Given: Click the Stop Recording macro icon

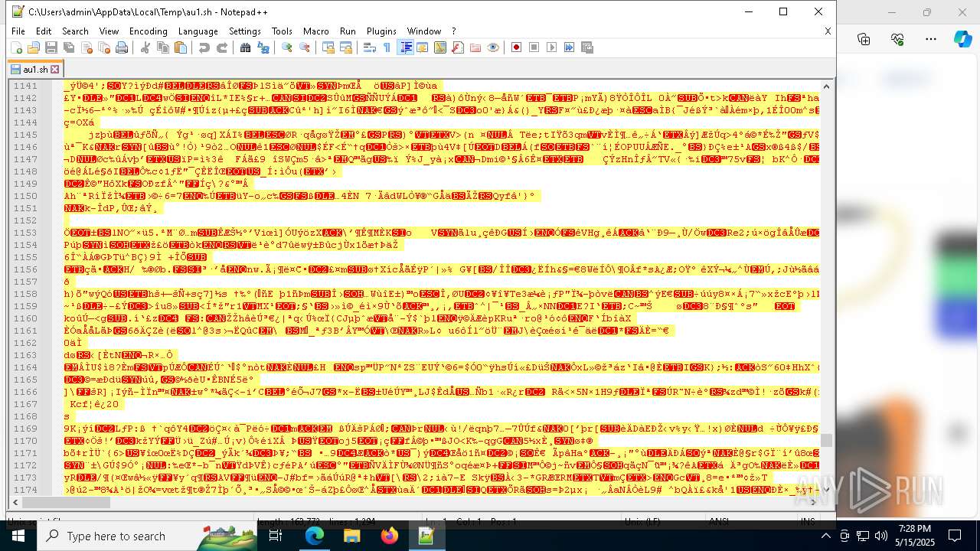Looking at the screenshot, I should 534,47.
